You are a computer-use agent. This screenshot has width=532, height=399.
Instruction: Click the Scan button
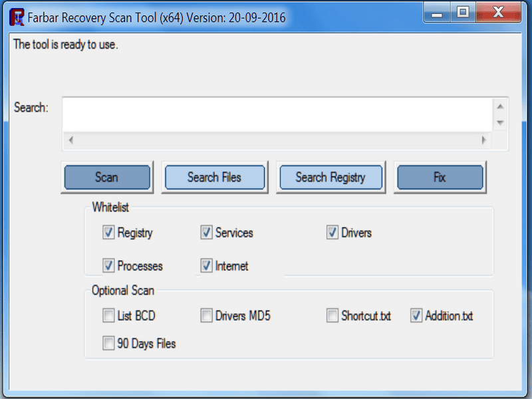107,177
